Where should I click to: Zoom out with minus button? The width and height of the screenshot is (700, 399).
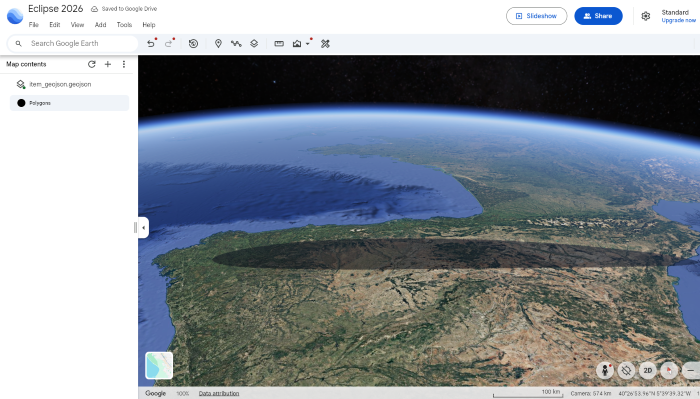pos(691,370)
